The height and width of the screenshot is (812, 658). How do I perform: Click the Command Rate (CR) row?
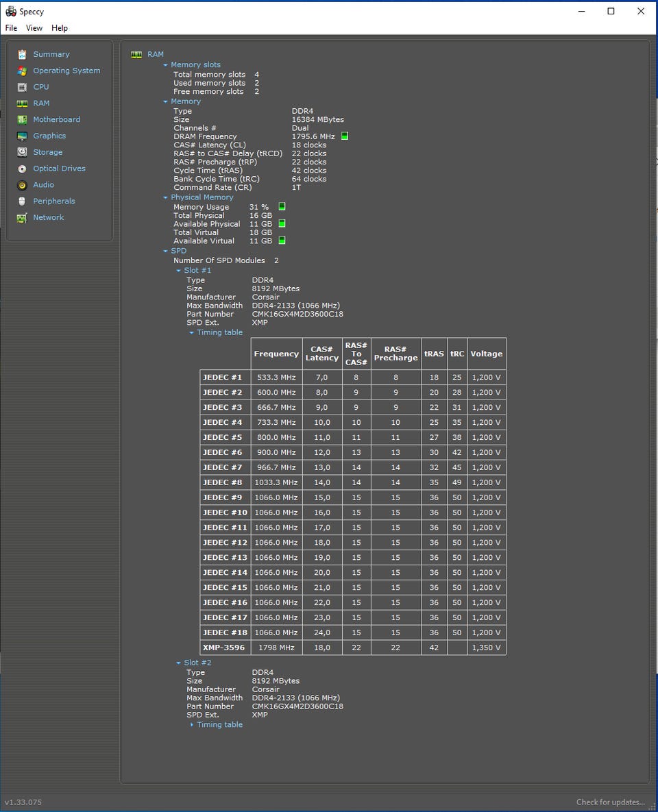pos(237,188)
